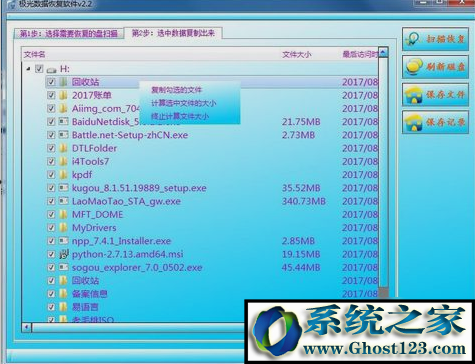Uncheck the MyDrivers checkbox
Screen dimensions: 475x364
click(x=51, y=228)
